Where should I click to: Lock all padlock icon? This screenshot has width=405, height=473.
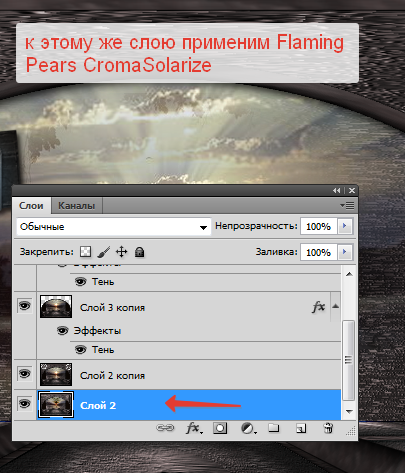click(x=139, y=252)
